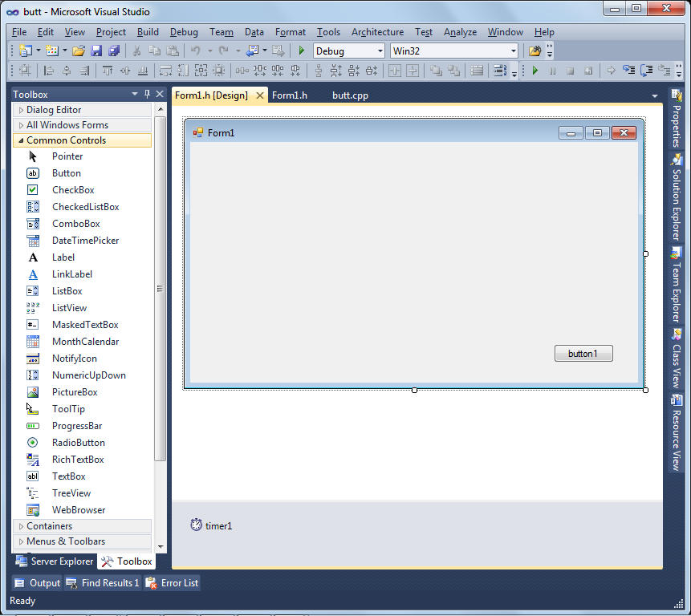The image size is (691, 616).
Task: Select the RadioButton control in the Toolbox
Action: (83, 443)
